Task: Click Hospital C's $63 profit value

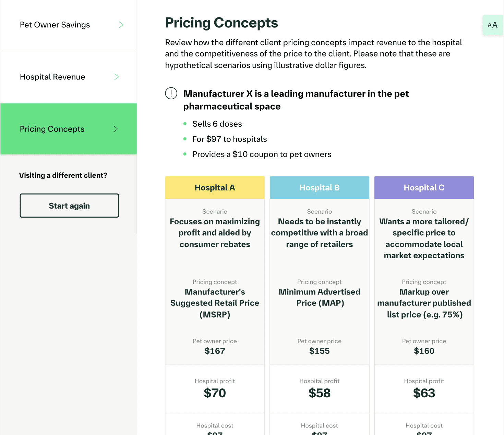Action: click(x=424, y=393)
